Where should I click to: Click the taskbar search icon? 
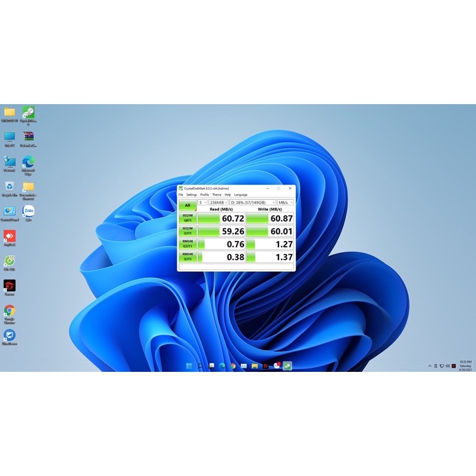coord(200,366)
